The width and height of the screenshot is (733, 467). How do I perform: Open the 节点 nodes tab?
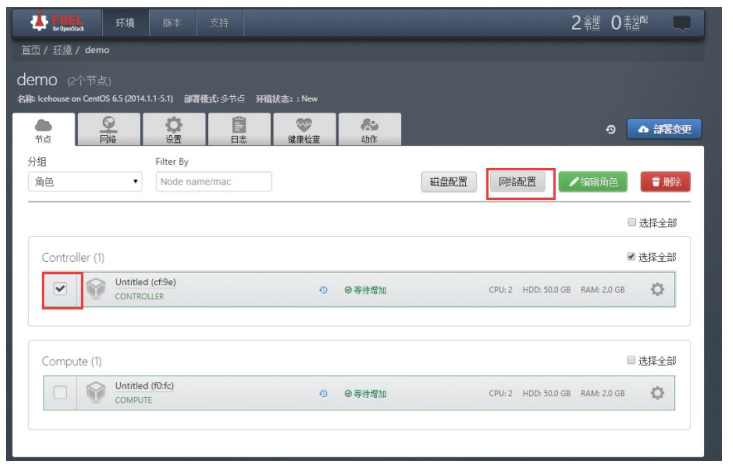(43, 130)
